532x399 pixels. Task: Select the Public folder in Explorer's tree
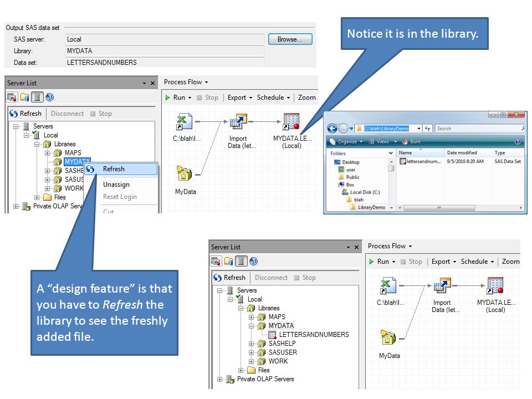tap(349, 177)
